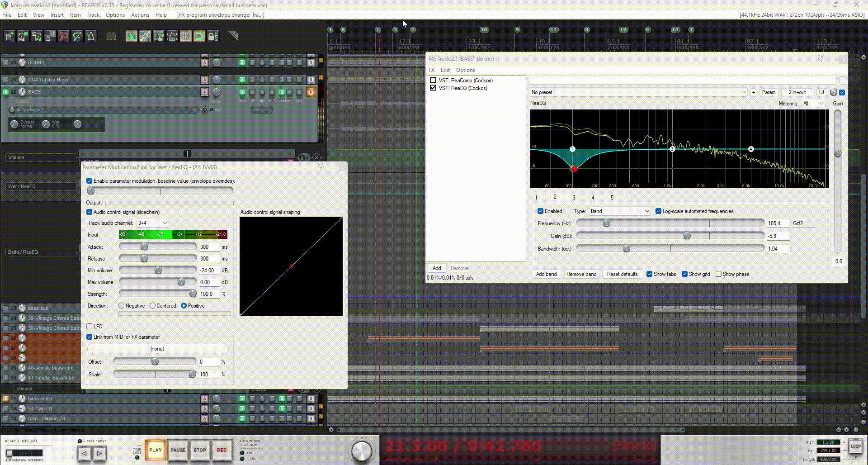The height and width of the screenshot is (465, 868).
Task: Toggle Show grid checkbox in ReaEQ
Action: point(684,274)
